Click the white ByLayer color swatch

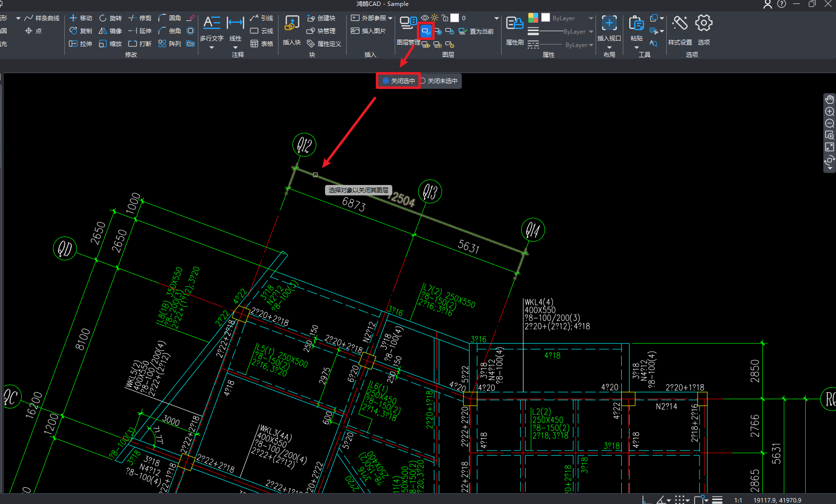pos(546,17)
